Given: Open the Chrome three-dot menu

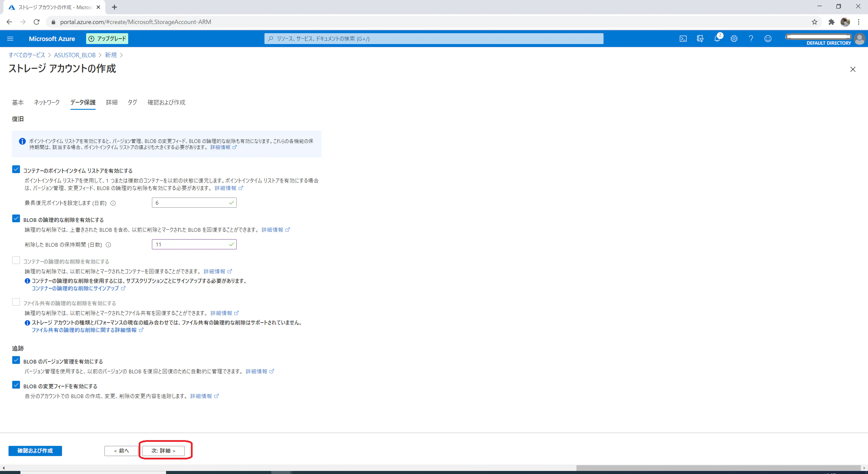Looking at the screenshot, I should [x=859, y=22].
